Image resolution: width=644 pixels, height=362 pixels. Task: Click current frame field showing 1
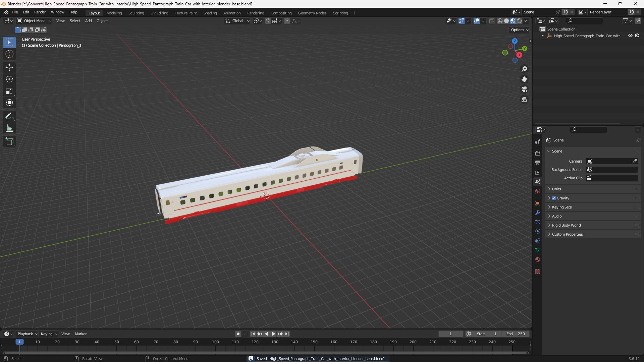[x=450, y=334]
